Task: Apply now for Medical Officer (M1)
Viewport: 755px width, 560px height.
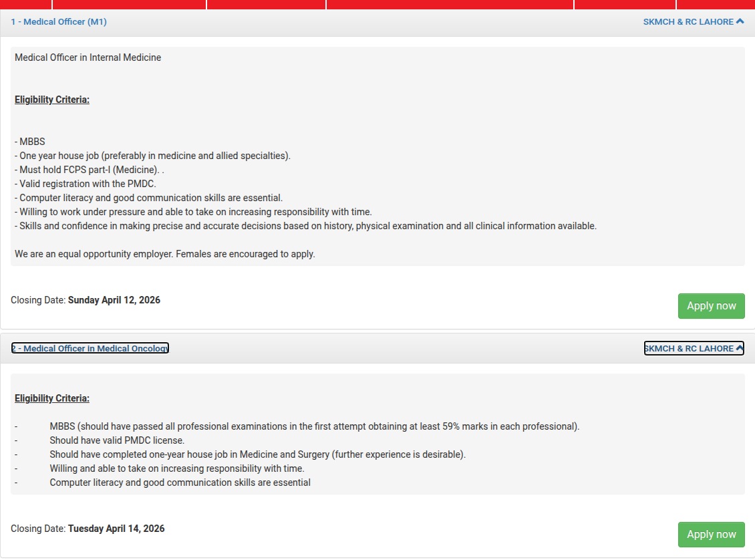Action: (711, 306)
